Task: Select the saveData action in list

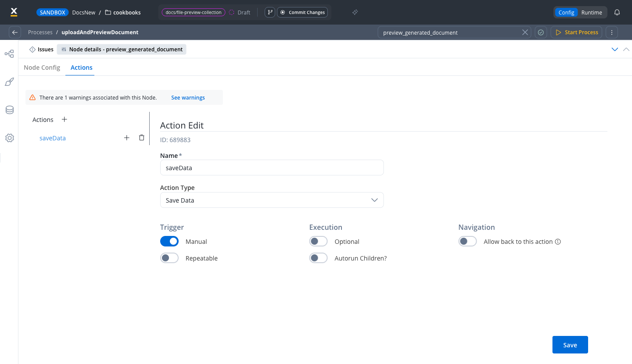Action: 53,138
